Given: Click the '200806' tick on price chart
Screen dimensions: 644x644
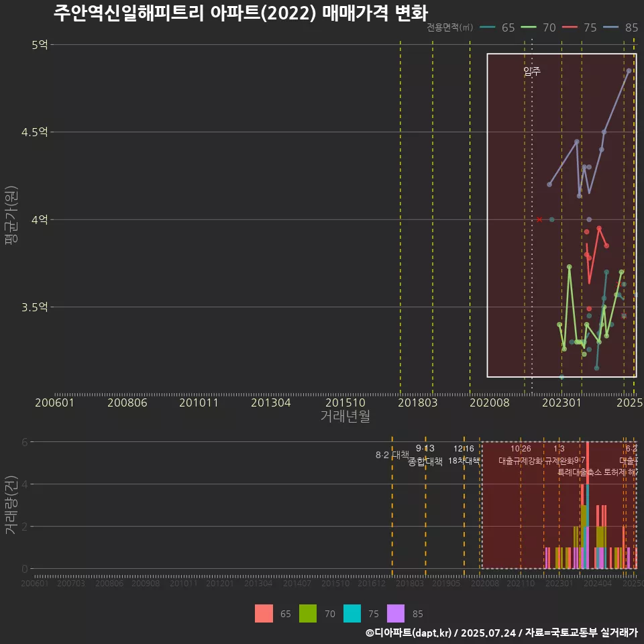Looking at the screenshot, I should pyautogui.click(x=127, y=402).
